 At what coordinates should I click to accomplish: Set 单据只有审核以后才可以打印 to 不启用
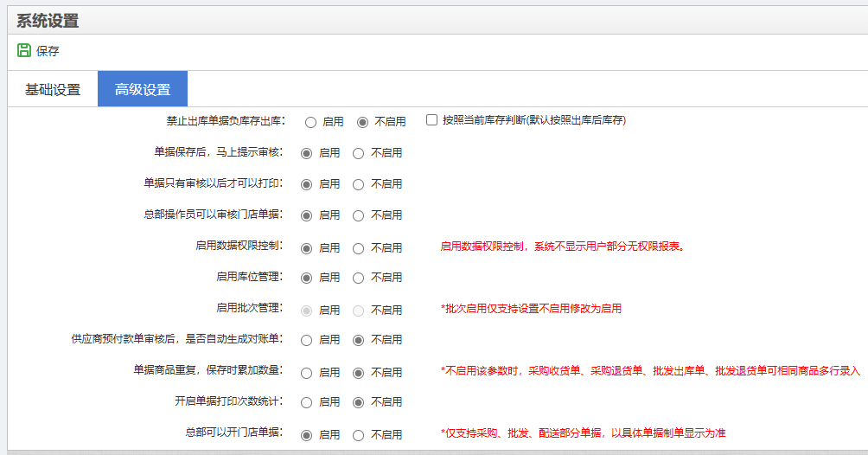(x=359, y=184)
